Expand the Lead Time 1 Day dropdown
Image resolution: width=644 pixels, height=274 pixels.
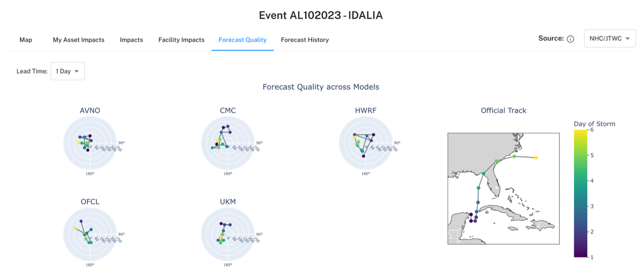[x=68, y=71]
